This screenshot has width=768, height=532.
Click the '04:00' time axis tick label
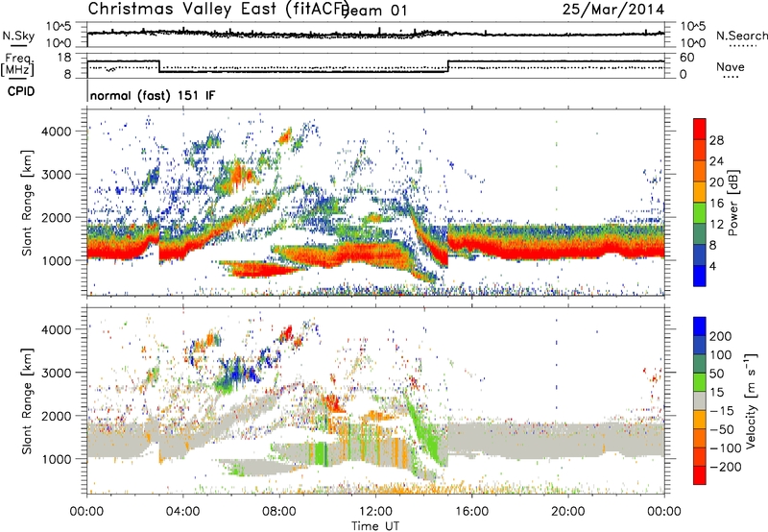coord(182,512)
